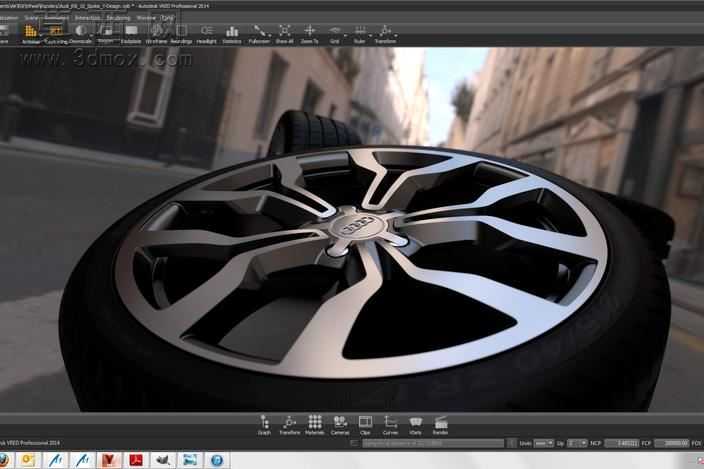Open the Ruler options dropdown arrow
Viewport: 704px width, 469px height.
[x=371, y=35]
